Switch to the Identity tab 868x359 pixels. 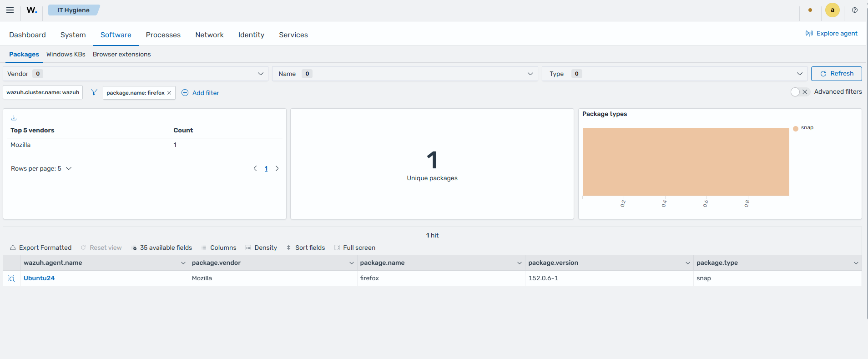251,35
